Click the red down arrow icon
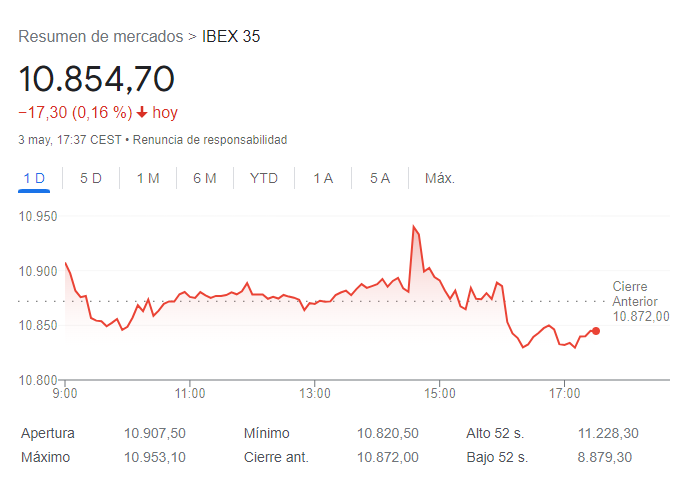Screen dimensions: 696x478 (142, 112)
